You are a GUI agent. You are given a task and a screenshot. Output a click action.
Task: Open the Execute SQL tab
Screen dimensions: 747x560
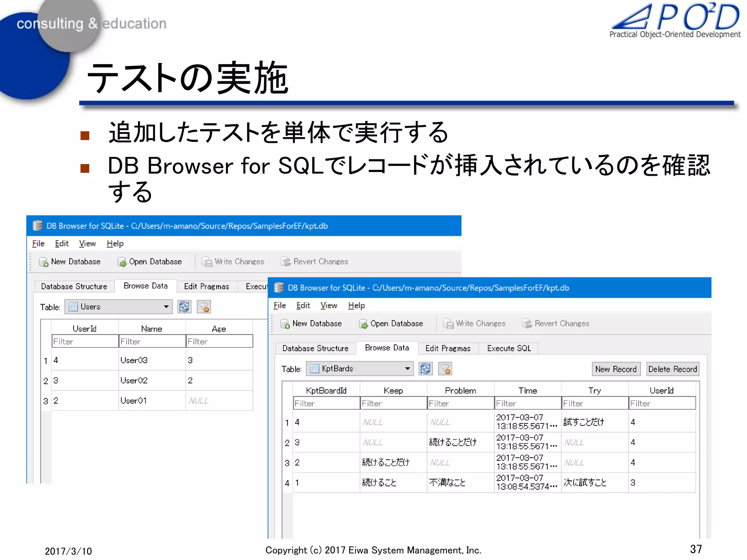tap(509, 349)
